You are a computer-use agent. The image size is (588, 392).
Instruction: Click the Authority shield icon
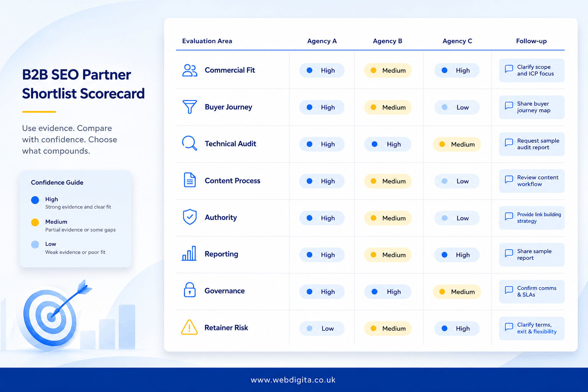(x=190, y=217)
